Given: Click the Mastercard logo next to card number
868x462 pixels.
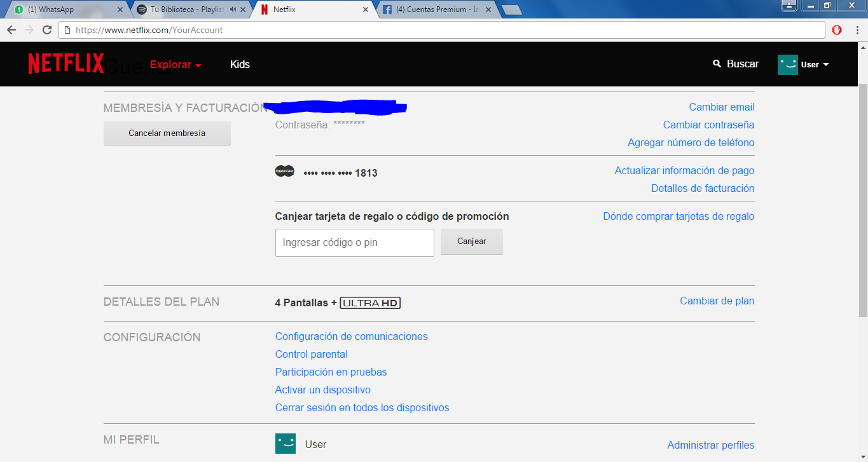Looking at the screenshot, I should tap(284, 171).
